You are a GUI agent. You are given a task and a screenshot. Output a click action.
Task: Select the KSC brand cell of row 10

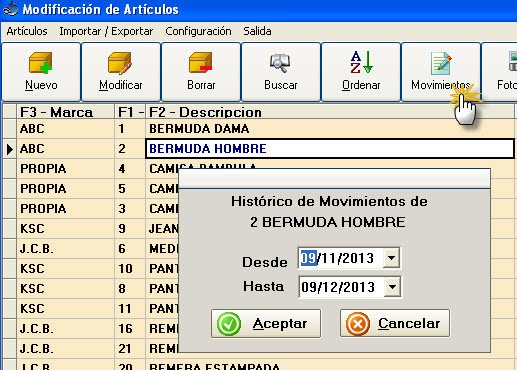[65, 269]
